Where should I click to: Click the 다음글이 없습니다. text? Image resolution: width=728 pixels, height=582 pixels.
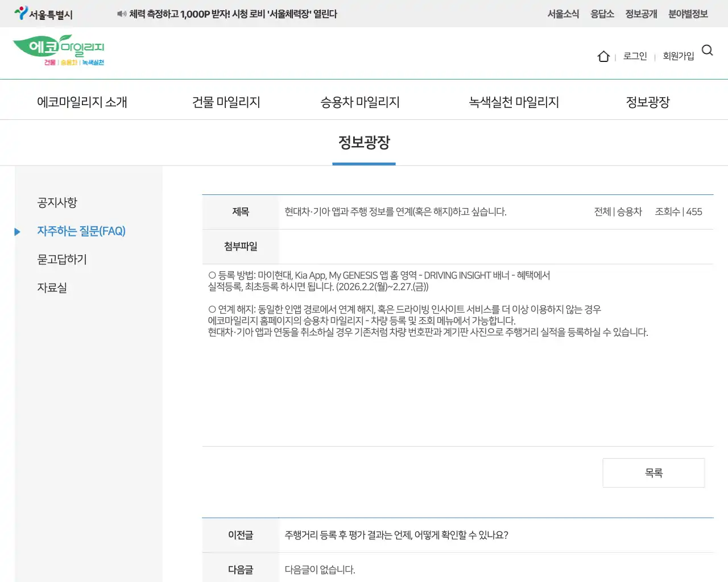[320, 569]
